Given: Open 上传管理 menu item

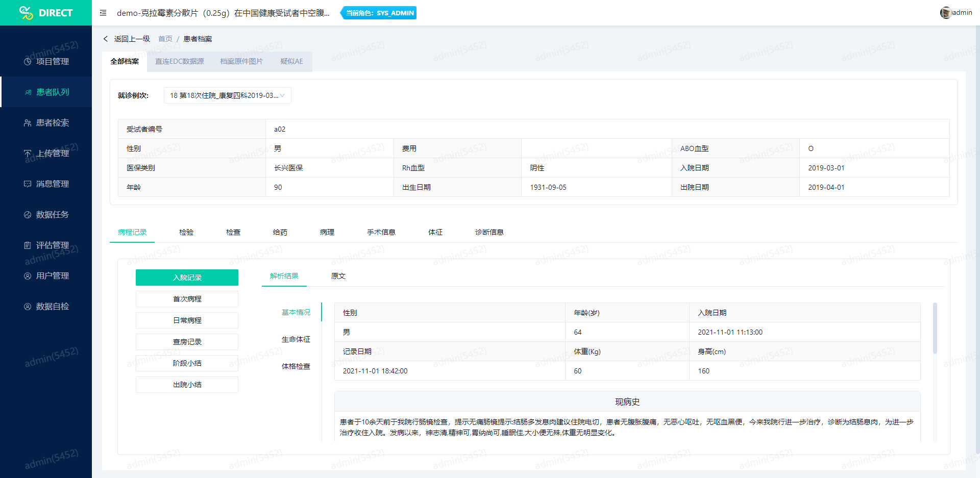Looking at the screenshot, I should (46, 154).
